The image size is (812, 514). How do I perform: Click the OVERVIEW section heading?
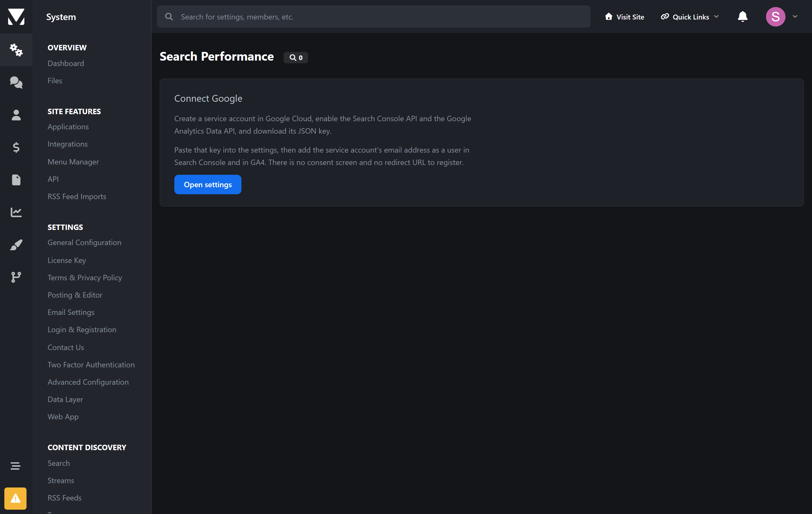67,48
